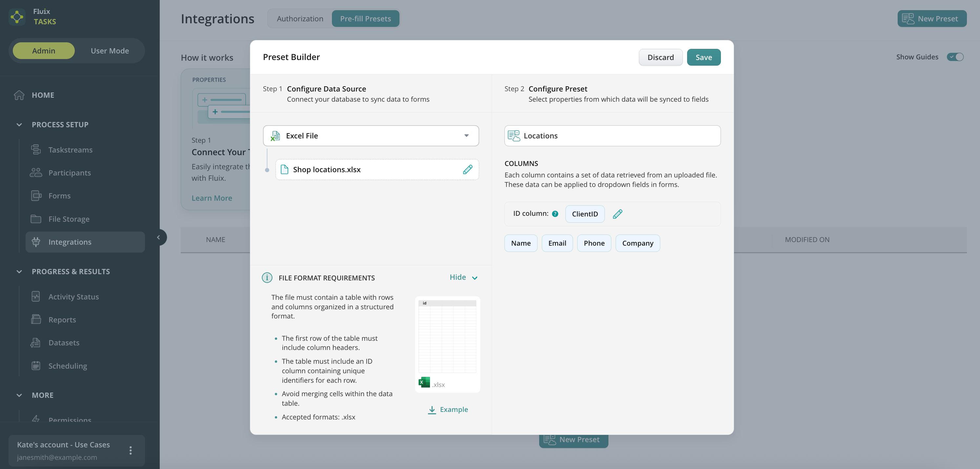Download Example xlsx file

click(448, 410)
